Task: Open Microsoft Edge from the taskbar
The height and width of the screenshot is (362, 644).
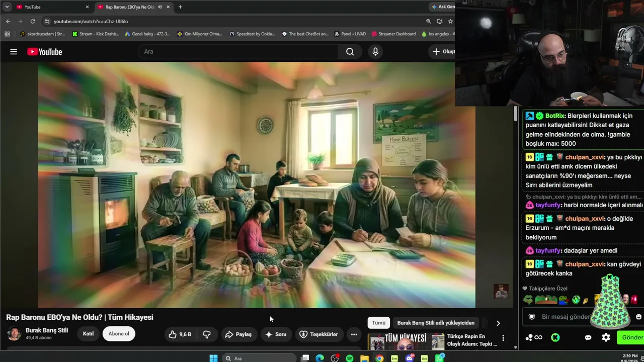Action: click(x=319, y=358)
